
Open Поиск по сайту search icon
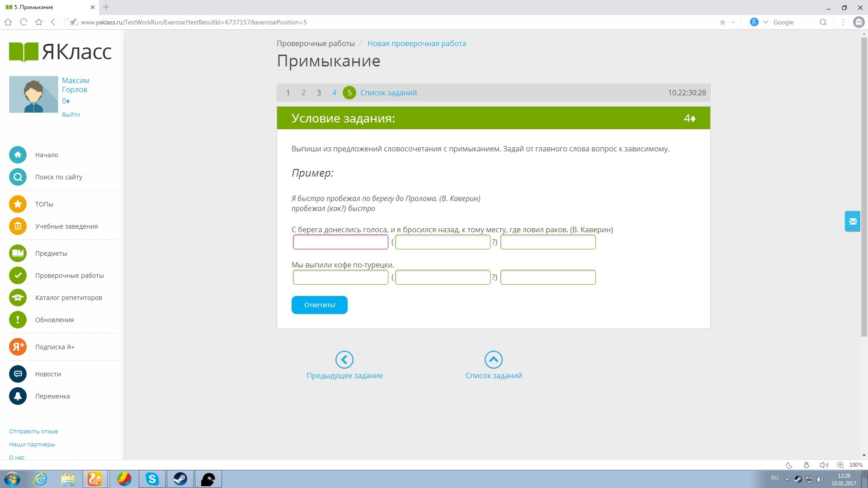coord(18,177)
